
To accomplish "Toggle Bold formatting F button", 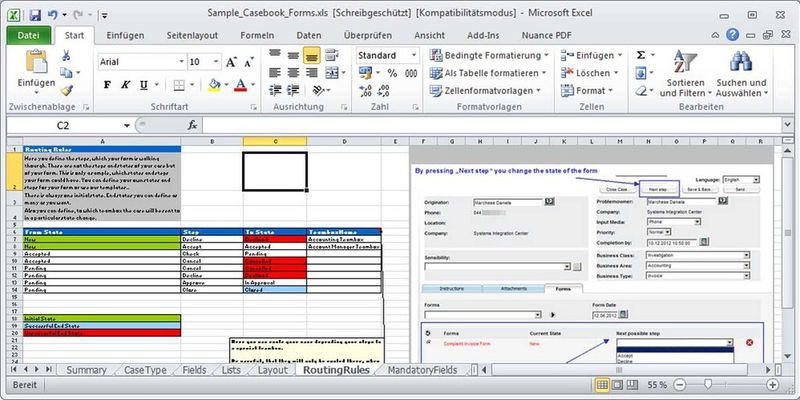I will [107, 85].
